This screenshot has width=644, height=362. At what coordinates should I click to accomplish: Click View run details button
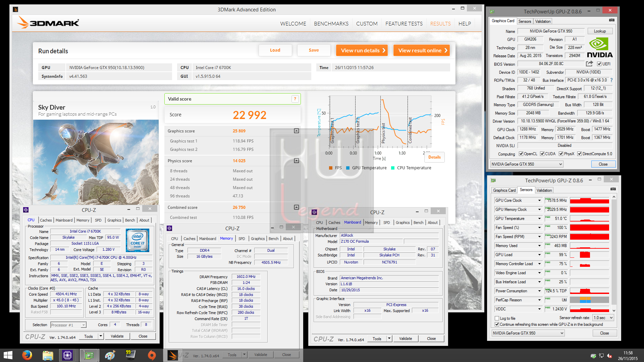362,50
